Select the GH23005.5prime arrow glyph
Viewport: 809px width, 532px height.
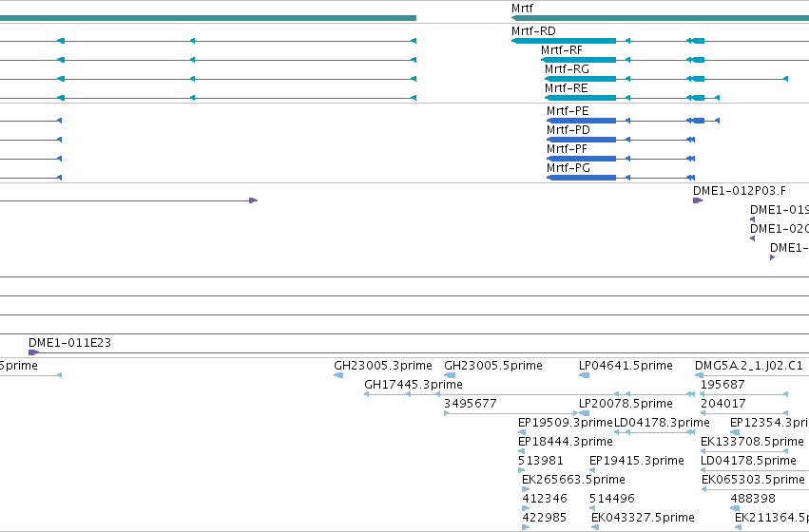coord(450,375)
